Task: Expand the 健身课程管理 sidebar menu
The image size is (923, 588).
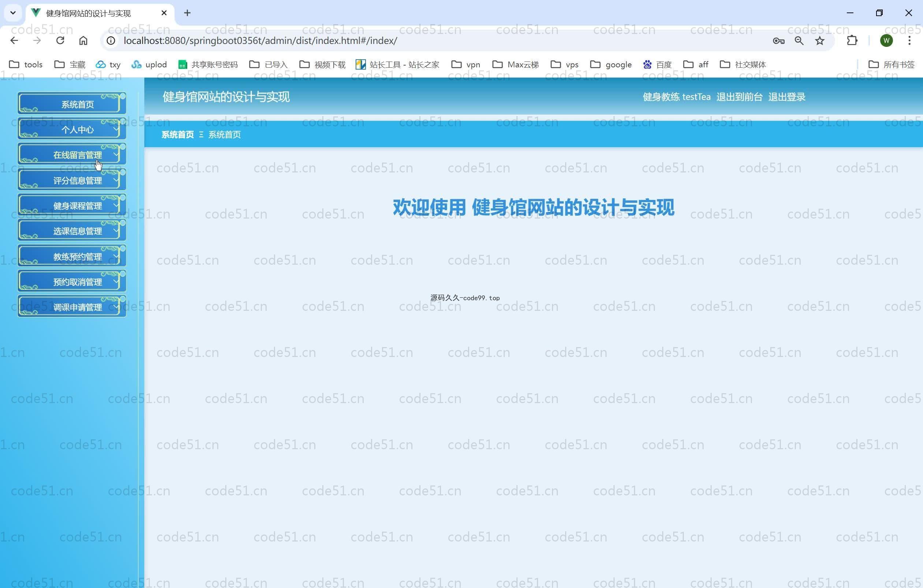Action: pos(72,205)
